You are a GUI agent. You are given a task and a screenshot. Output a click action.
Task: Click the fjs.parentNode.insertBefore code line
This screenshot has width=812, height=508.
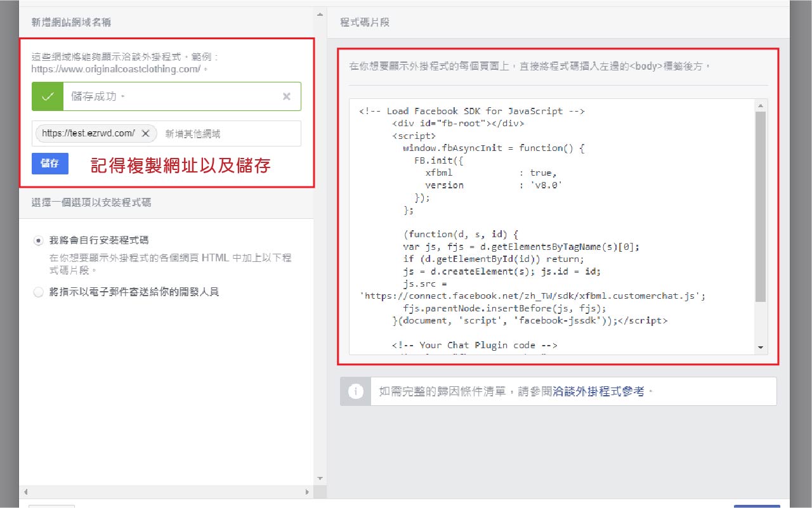point(504,309)
